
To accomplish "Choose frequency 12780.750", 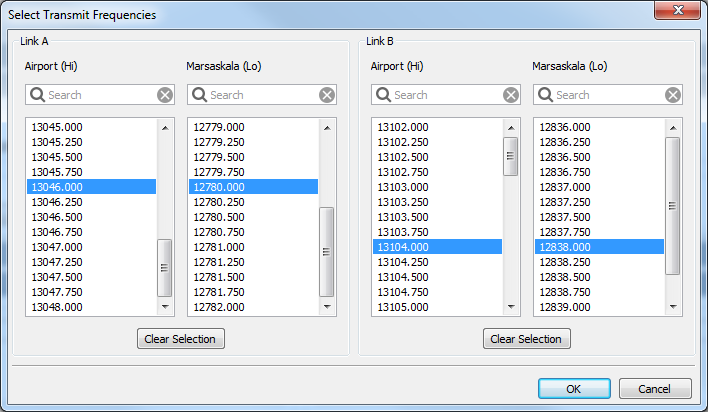I will pyautogui.click(x=254, y=232).
